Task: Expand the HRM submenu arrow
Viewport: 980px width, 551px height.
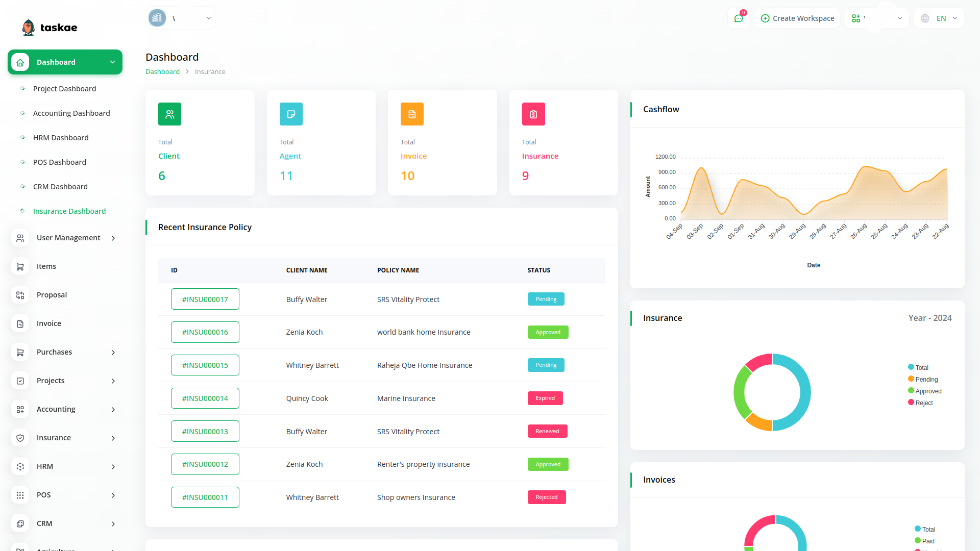Action: point(113,467)
